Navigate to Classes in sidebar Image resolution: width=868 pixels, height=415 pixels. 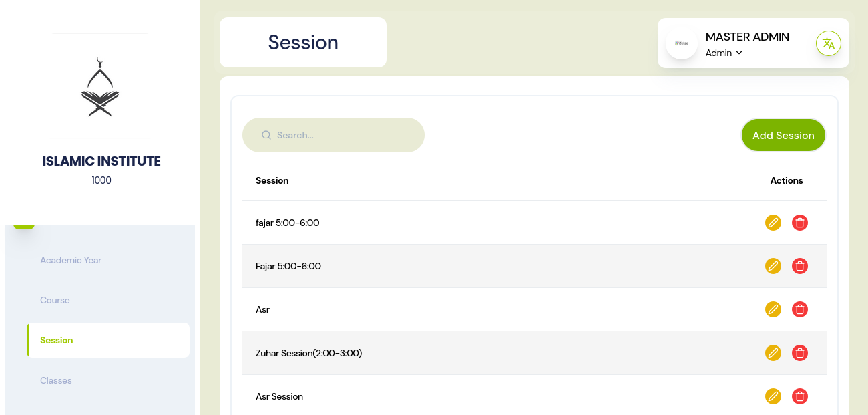click(x=56, y=380)
